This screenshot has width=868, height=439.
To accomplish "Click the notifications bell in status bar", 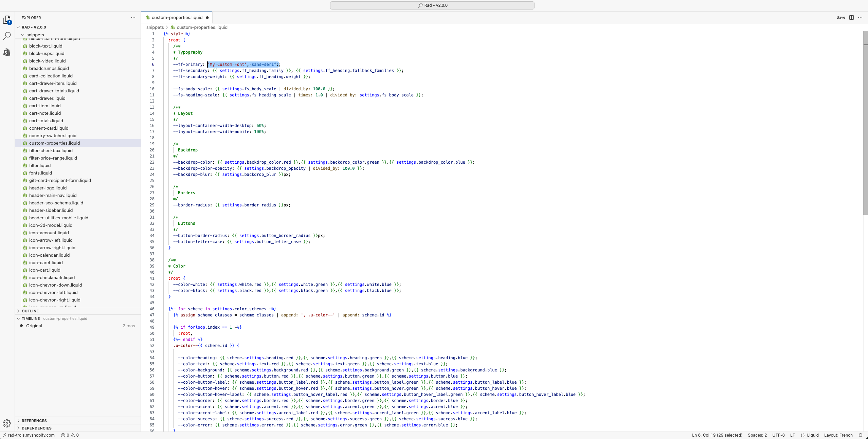I will [861, 435].
